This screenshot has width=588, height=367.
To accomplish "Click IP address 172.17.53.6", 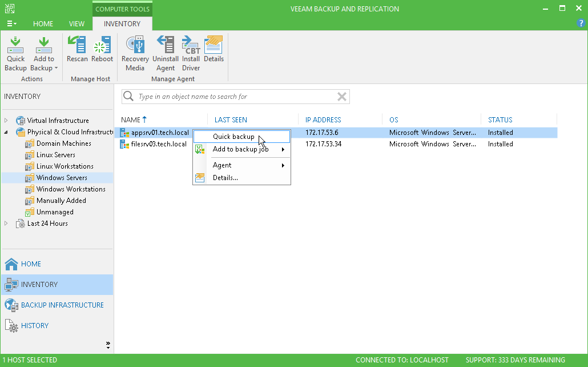I will [x=322, y=133].
